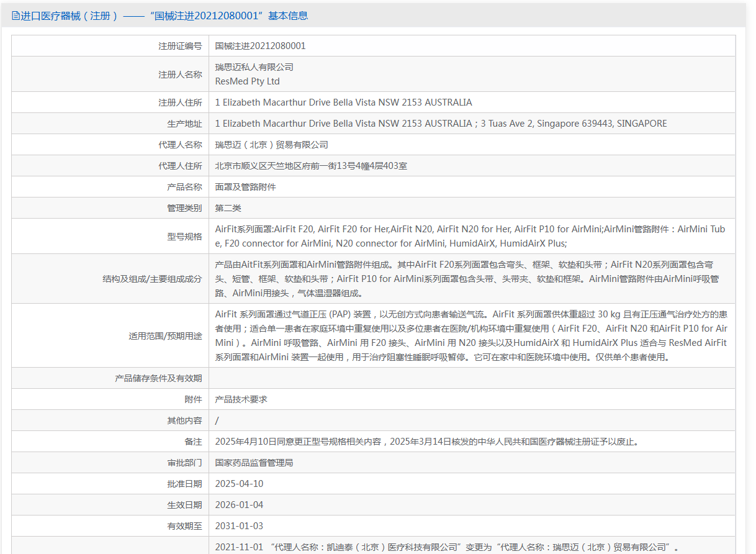Screen dimensions: 756x554
Task: Click the 型号规格 label
Action: [184, 237]
